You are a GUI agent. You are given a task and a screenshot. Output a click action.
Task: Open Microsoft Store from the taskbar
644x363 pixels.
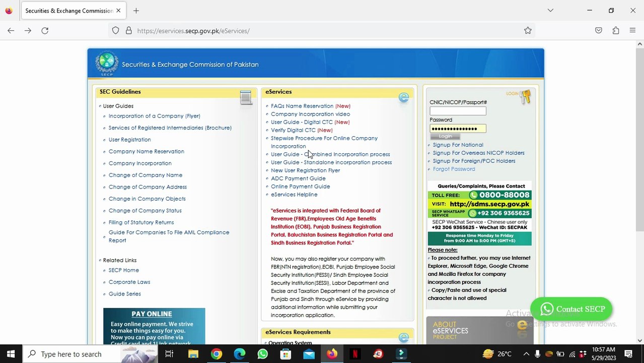pos(285,354)
